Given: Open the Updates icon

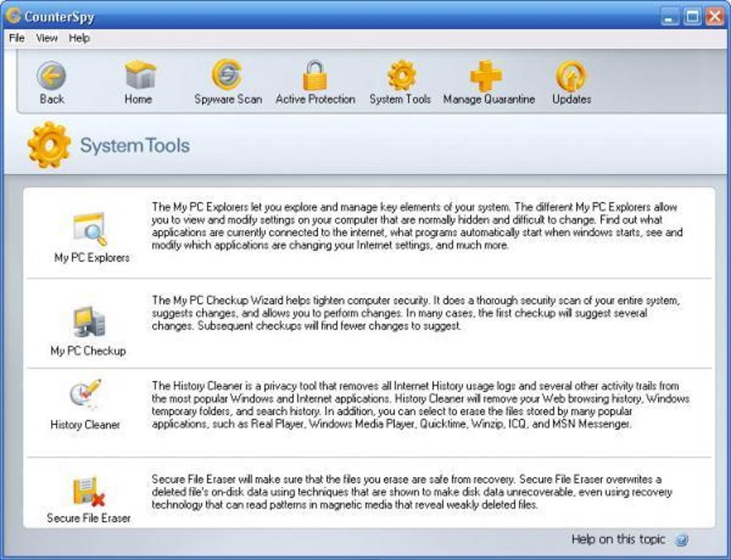Looking at the screenshot, I should coord(571,75).
